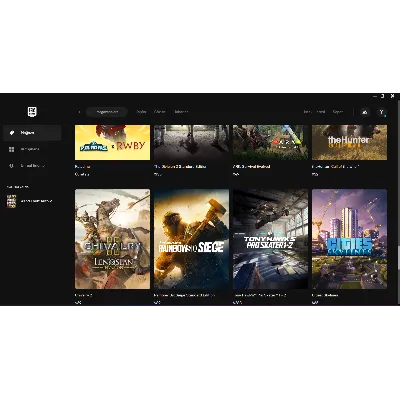The width and height of the screenshot is (400, 400).
Task: Click the title under Cities Skylines cover
Action: 325,295
